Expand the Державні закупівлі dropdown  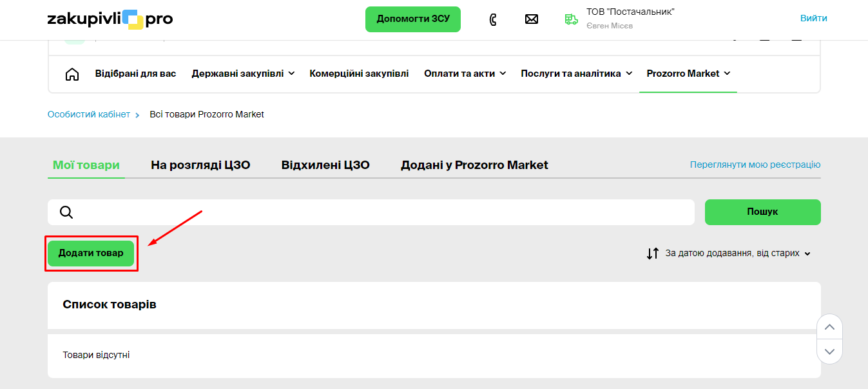pyautogui.click(x=243, y=74)
